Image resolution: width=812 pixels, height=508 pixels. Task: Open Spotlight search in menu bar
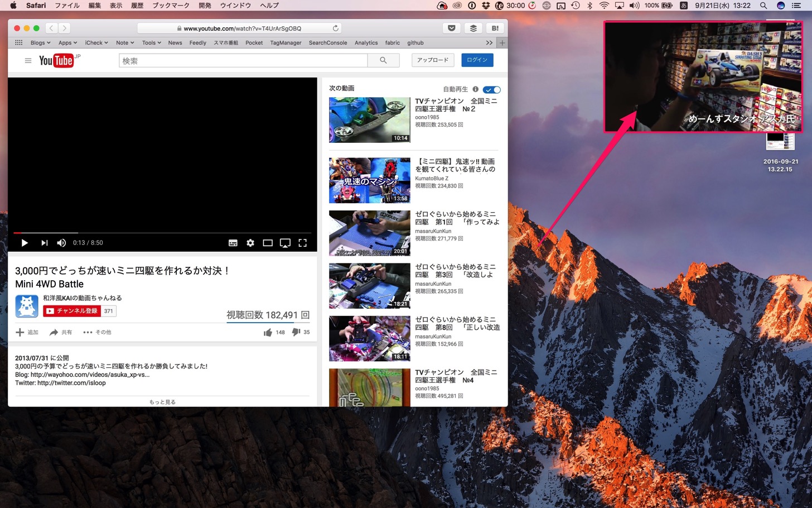[x=763, y=6]
